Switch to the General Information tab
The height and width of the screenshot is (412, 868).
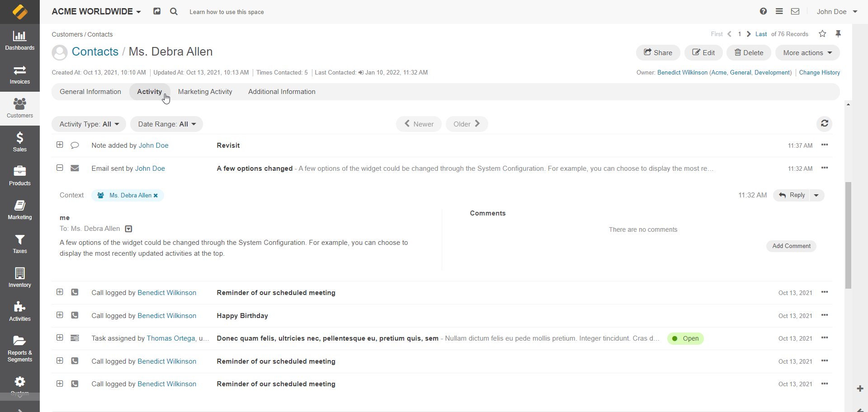click(x=90, y=92)
